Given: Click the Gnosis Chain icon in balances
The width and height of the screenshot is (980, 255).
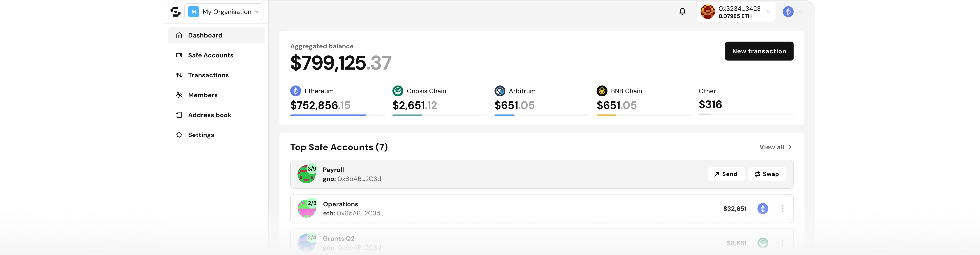Looking at the screenshot, I should click(x=398, y=91).
